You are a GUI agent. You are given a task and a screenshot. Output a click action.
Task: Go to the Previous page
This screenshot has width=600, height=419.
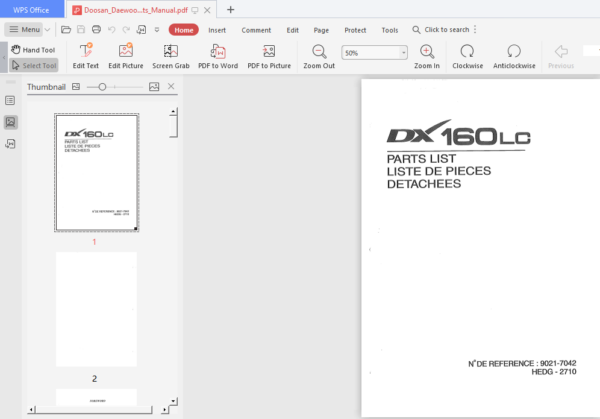click(x=561, y=56)
